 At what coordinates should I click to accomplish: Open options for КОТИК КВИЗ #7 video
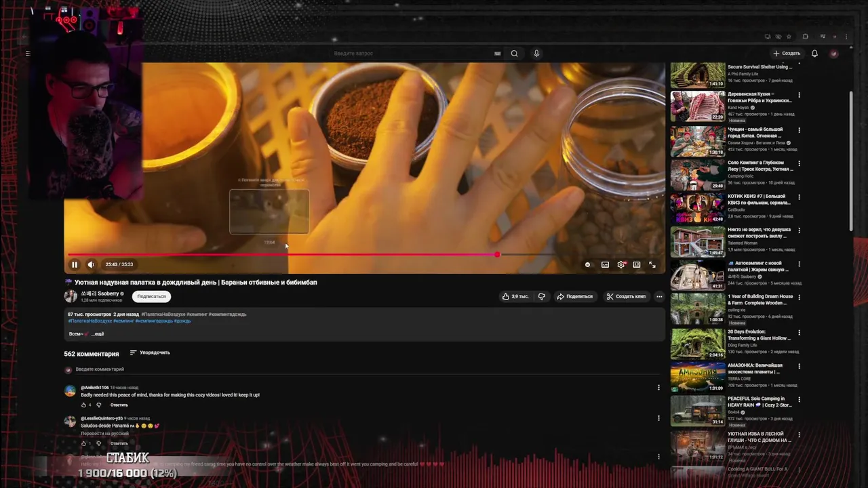click(799, 197)
